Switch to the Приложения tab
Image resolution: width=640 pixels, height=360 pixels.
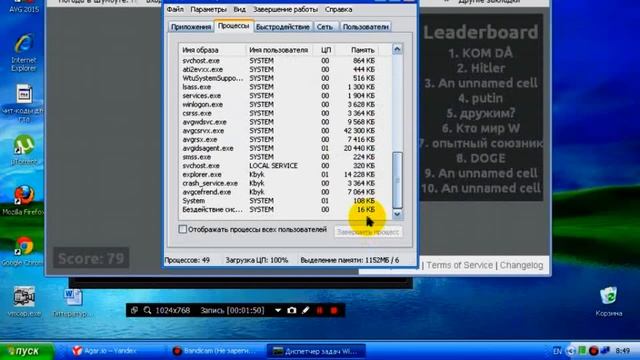point(191,27)
